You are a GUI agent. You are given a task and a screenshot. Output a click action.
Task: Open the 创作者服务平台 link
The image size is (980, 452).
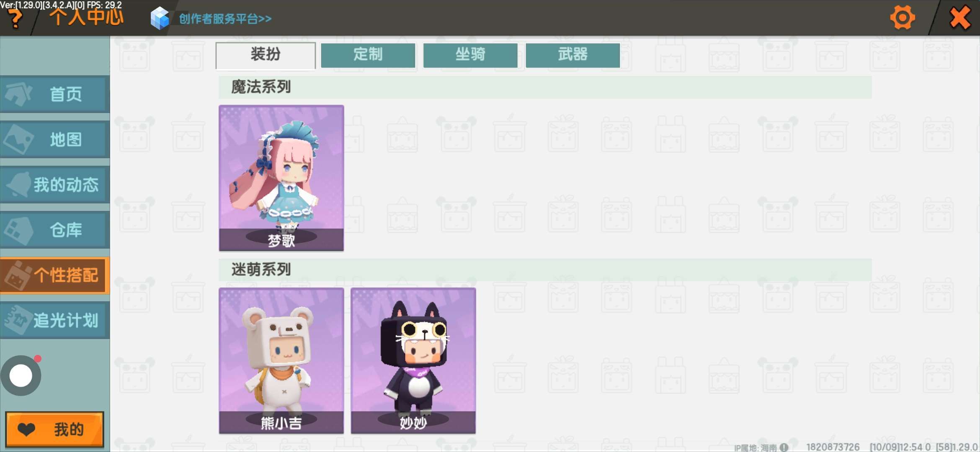coord(225,19)
